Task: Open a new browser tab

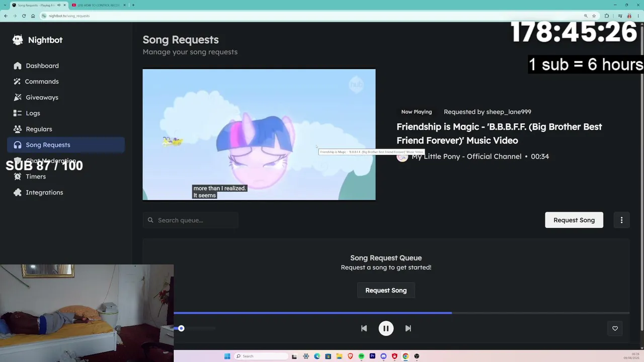Action: tap(133, 5)
